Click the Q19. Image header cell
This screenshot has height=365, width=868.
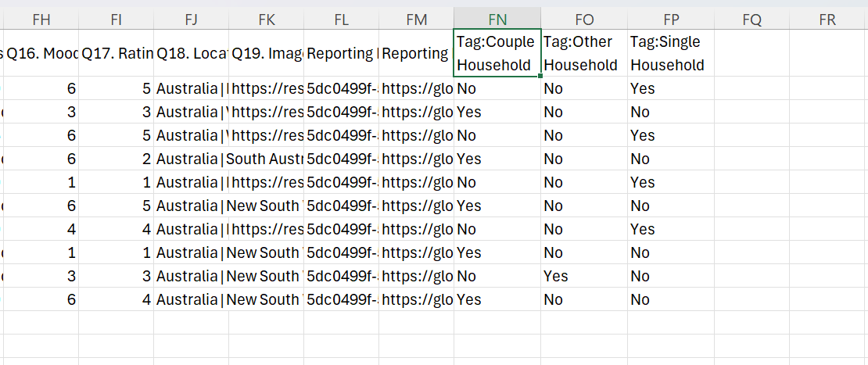267,54
